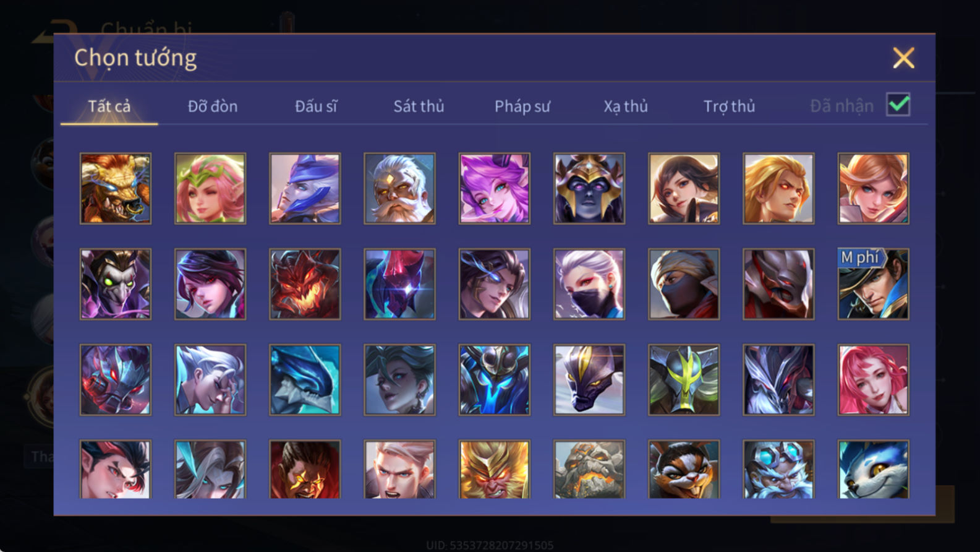Viewport: 980px width, 552px height.
Task: Open the Sát thủ tab
Action: [419, 106]
